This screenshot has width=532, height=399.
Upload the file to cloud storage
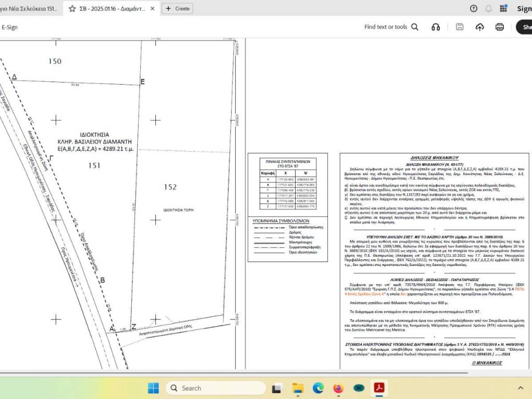(480, 27)
